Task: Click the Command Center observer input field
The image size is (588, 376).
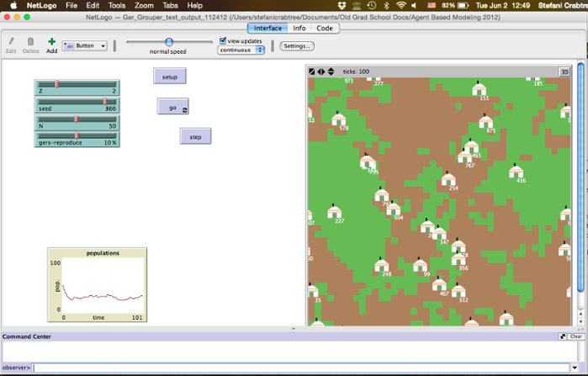Action: pyautogui.click(x=301, y=368)
